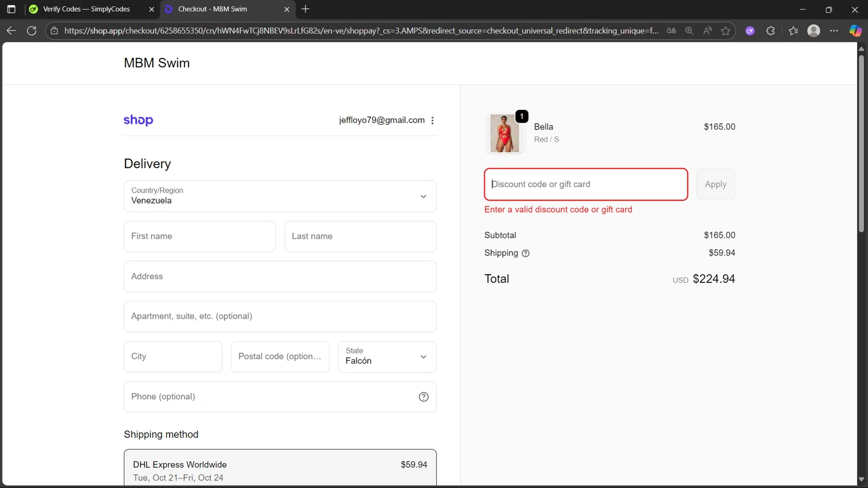
Task: Click the Shop logo
Action: point(138,120)
